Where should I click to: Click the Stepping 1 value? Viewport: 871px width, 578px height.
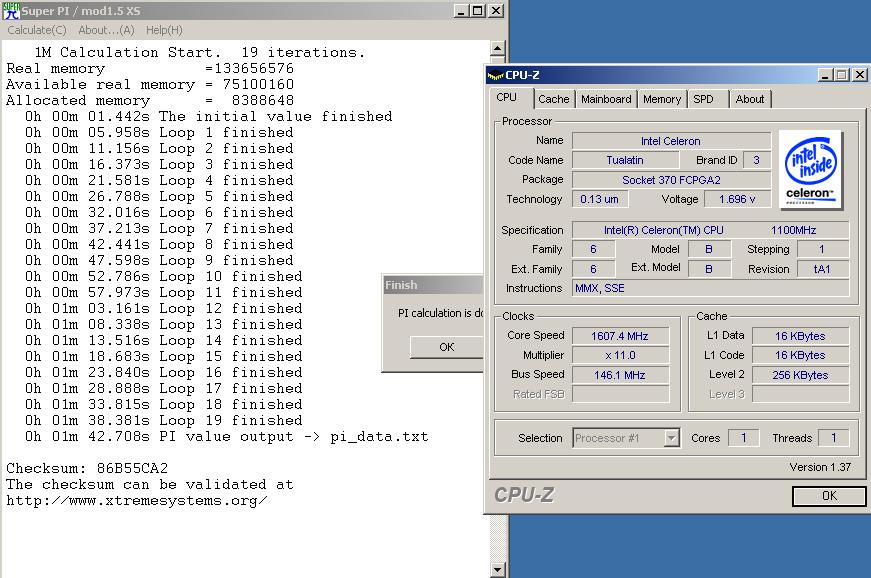point(823,249)
